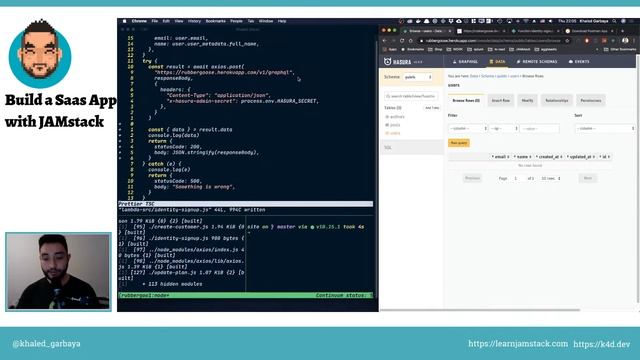The image size is (640, 360).
Task: Switch to the GRAPHIQL tab in Hasura
Action: 465,62
